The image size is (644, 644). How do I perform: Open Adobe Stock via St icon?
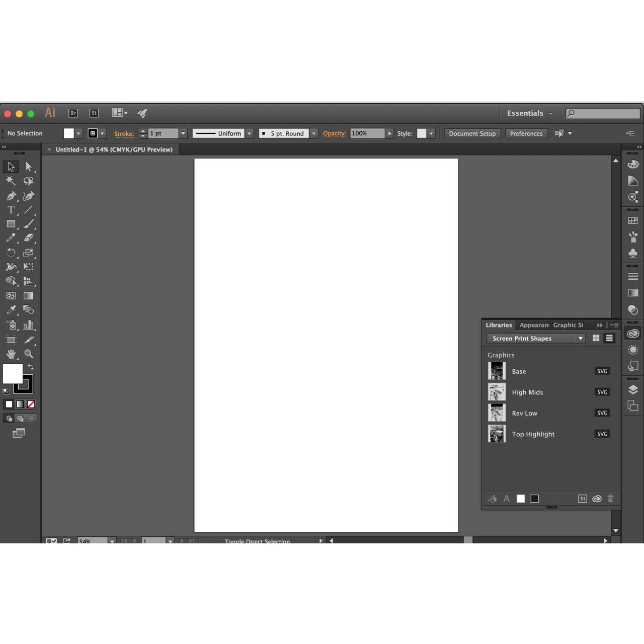[94, 113]
